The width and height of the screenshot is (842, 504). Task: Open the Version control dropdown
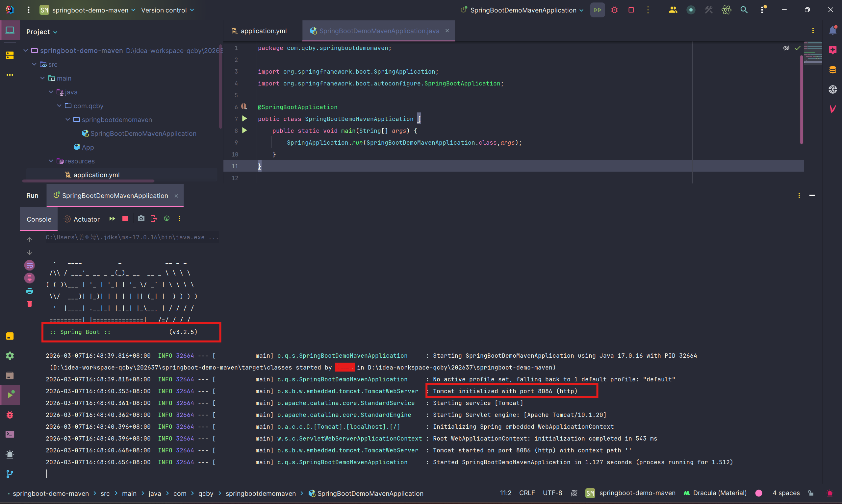(x=167, y=10)
